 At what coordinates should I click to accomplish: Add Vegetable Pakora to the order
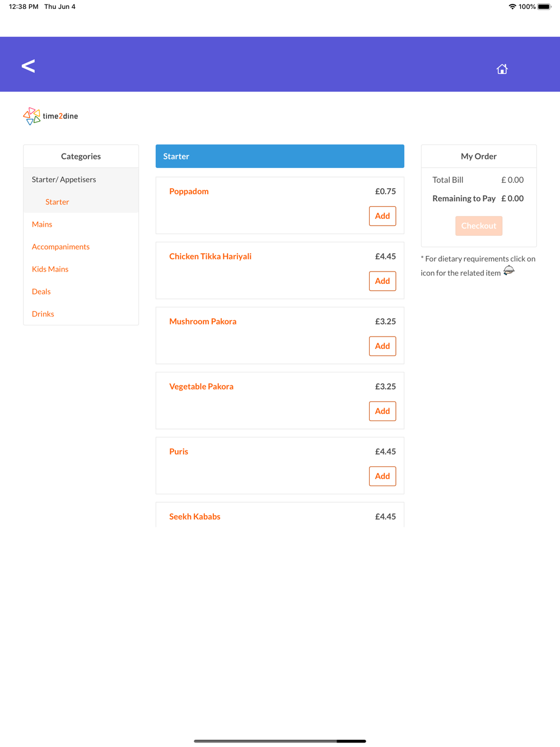click(x=382, y=411)
